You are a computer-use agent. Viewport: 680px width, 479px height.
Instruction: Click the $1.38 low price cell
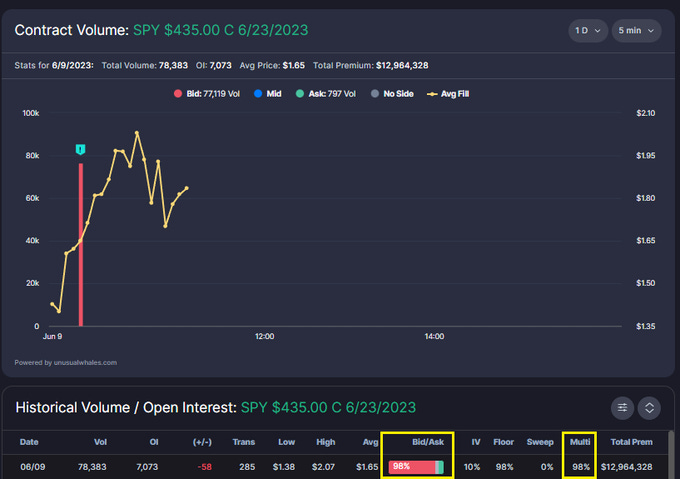284,467
